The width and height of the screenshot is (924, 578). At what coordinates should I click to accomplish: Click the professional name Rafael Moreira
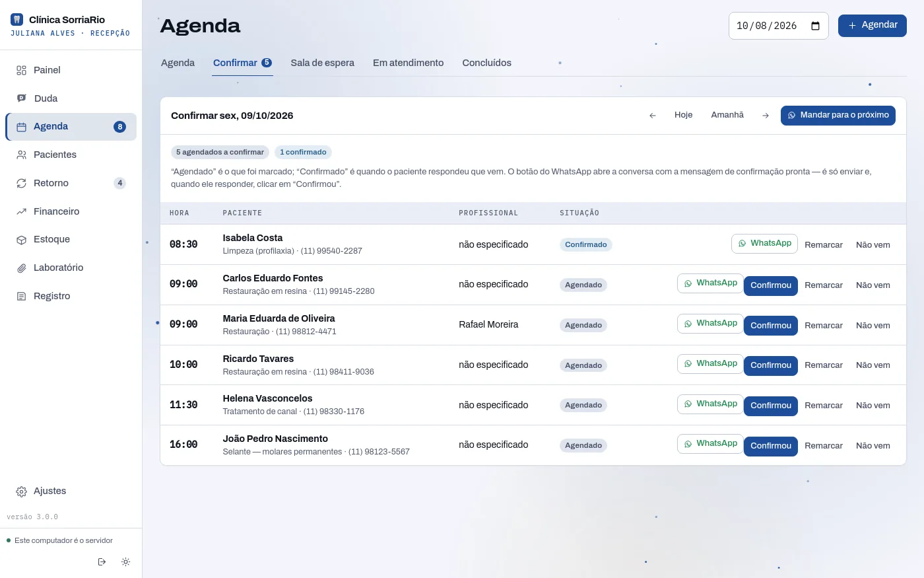point(488,324)
